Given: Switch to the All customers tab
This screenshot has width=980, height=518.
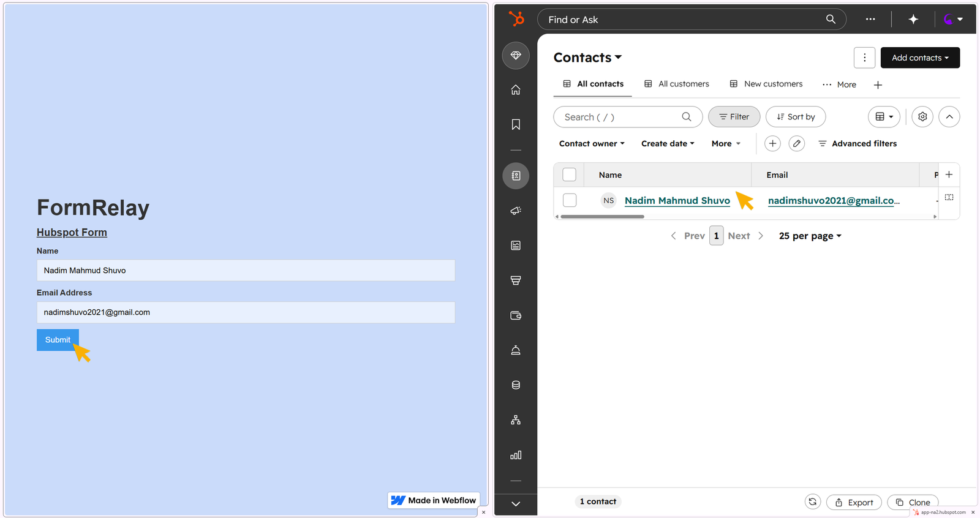Looking at the screenshot, I should point(676,84).
